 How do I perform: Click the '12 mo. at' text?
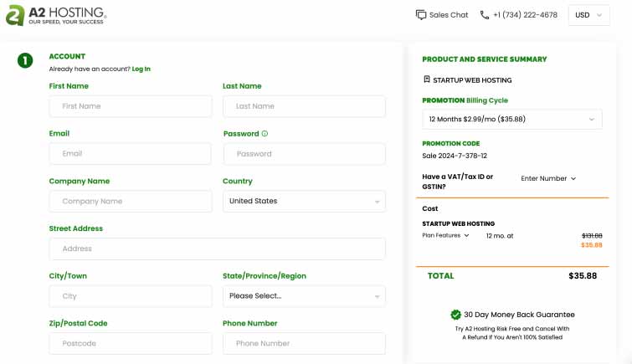(x=500, y=236)
